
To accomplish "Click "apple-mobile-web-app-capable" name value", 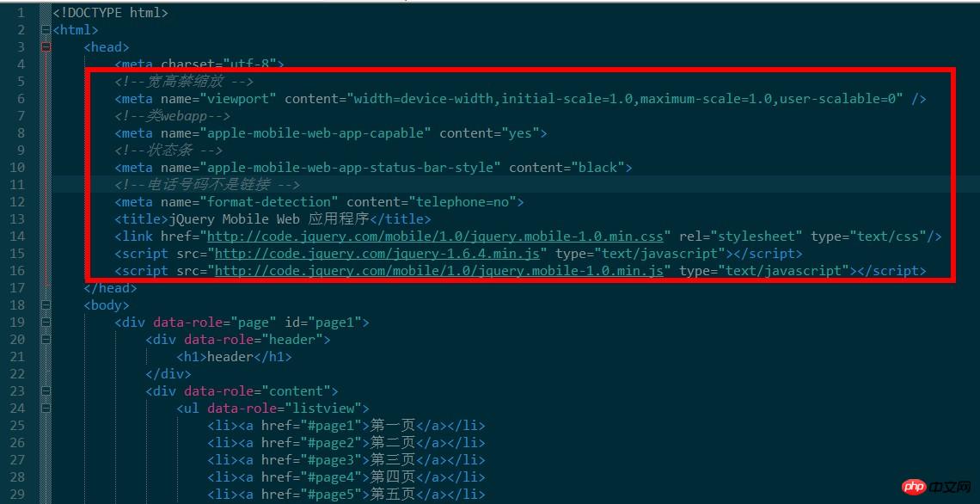I will [315, 133].
